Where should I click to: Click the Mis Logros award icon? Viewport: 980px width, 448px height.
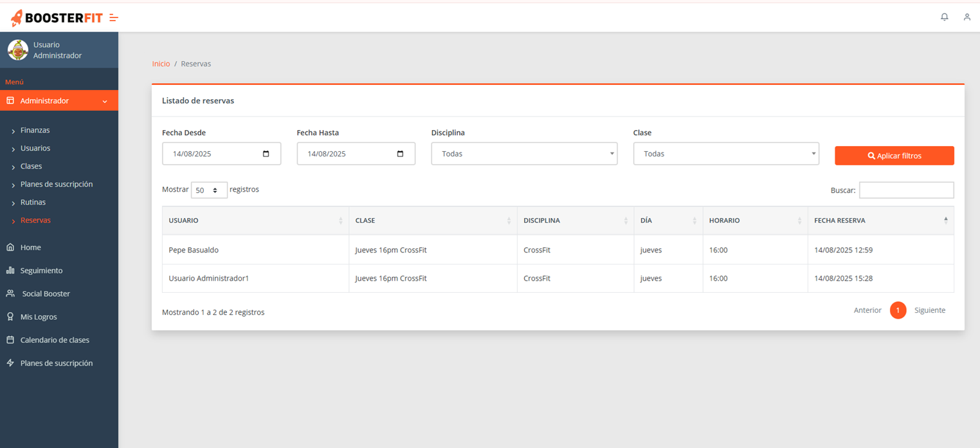click(10, 317)
